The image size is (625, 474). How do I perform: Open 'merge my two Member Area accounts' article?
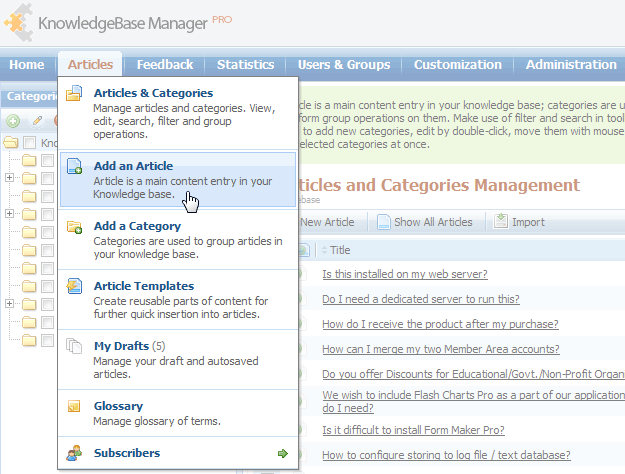(x=440, y=349)
